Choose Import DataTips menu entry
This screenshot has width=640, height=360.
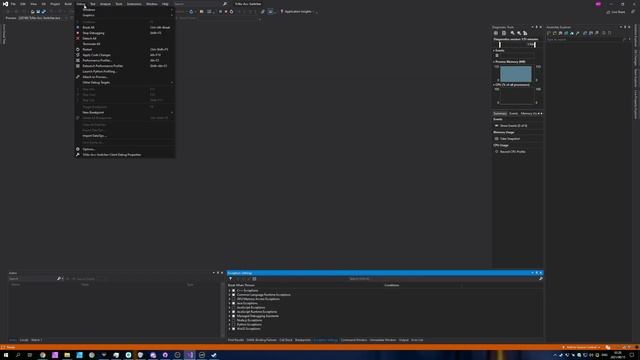[124, 136]
